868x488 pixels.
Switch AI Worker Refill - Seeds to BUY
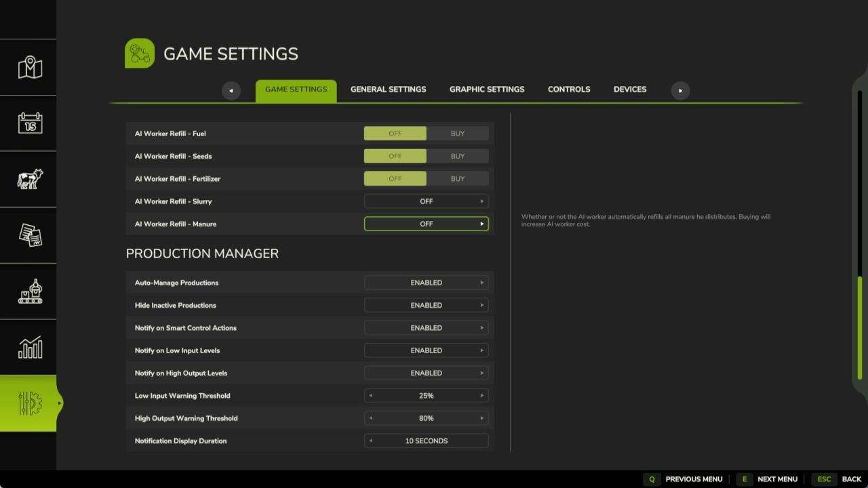[x=458, y=156]
